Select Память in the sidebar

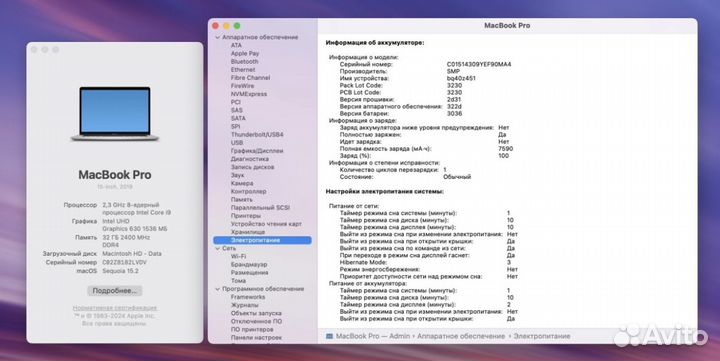(x=242, y=199)
